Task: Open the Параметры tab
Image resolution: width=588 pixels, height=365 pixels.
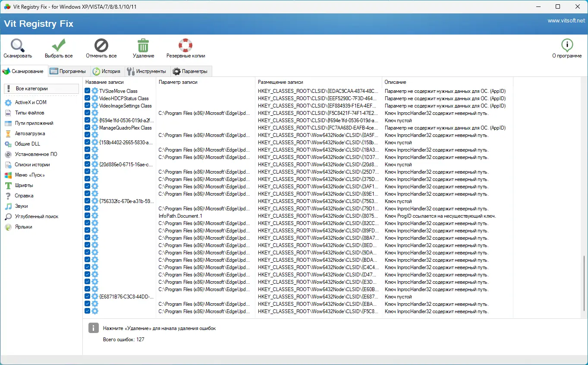Action: coord(190,71)
